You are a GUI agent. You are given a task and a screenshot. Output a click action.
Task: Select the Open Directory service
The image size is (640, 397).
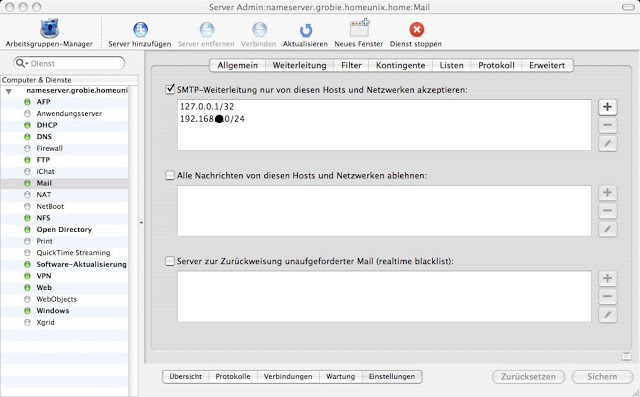pyautogui.click(x=64, y=229)
